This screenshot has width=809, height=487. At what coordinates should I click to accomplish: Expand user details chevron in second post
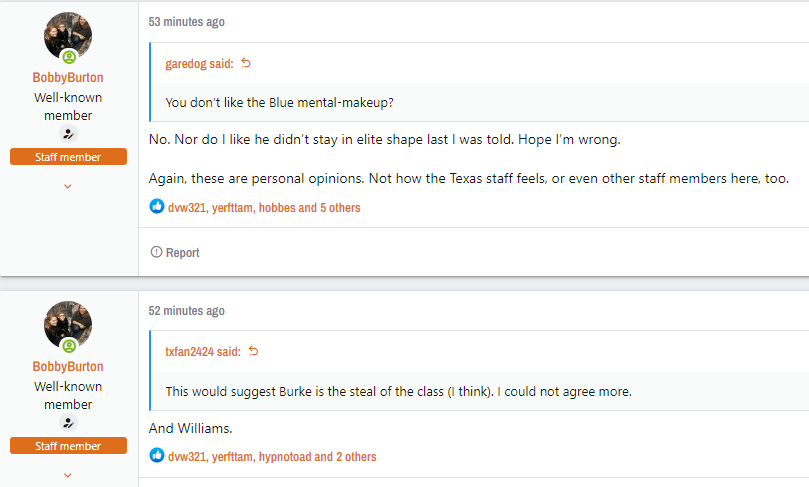coord(68,475)
